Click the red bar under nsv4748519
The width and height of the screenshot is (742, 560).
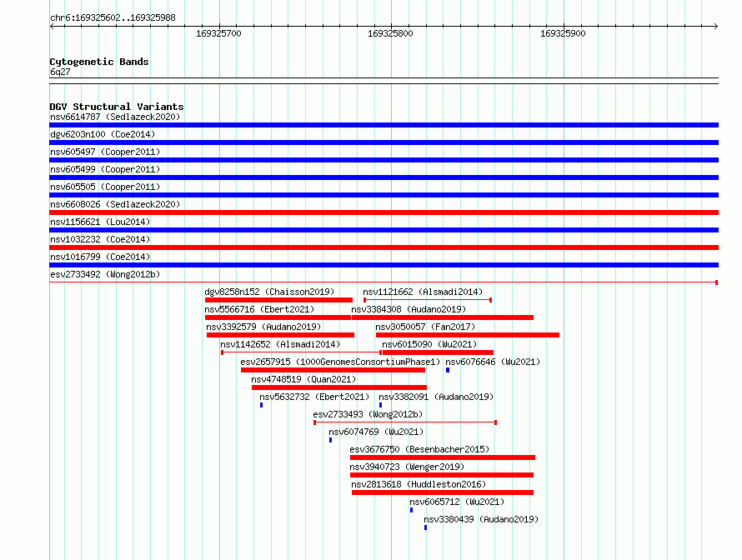pyautogui.click(x=339, y=387)
